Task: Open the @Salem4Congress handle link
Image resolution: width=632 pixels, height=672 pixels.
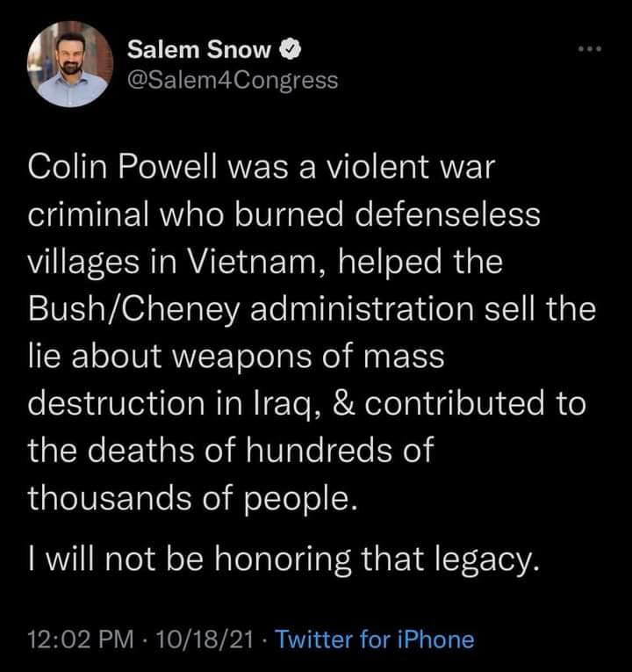Action: click(233, 80)
